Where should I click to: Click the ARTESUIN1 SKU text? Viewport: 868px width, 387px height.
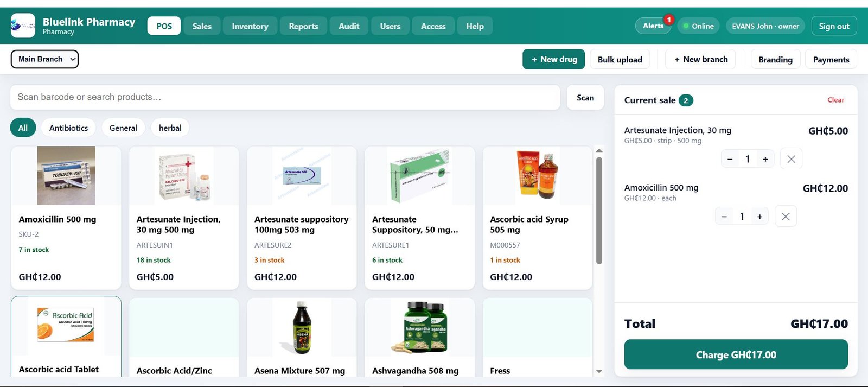pos(155,245)
